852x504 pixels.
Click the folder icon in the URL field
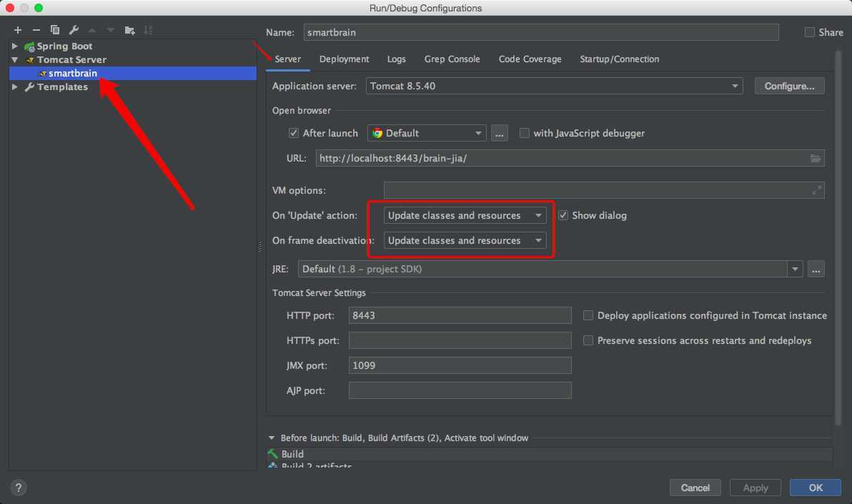(815, 158)
